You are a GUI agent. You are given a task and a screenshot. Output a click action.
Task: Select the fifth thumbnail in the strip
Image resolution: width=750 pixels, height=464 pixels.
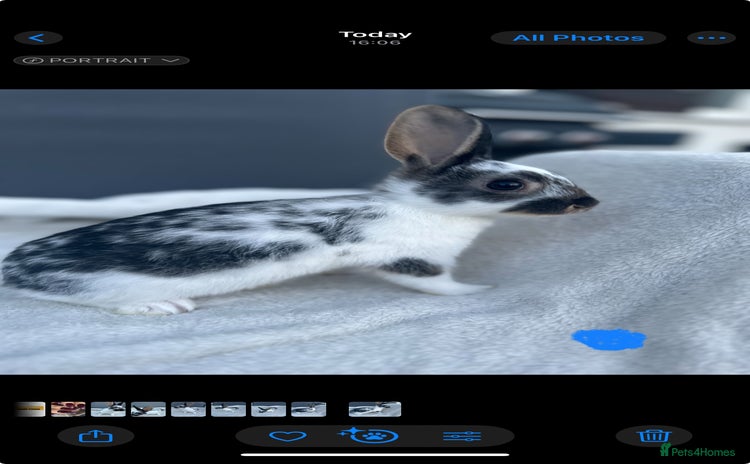click(x=188, y=409)
